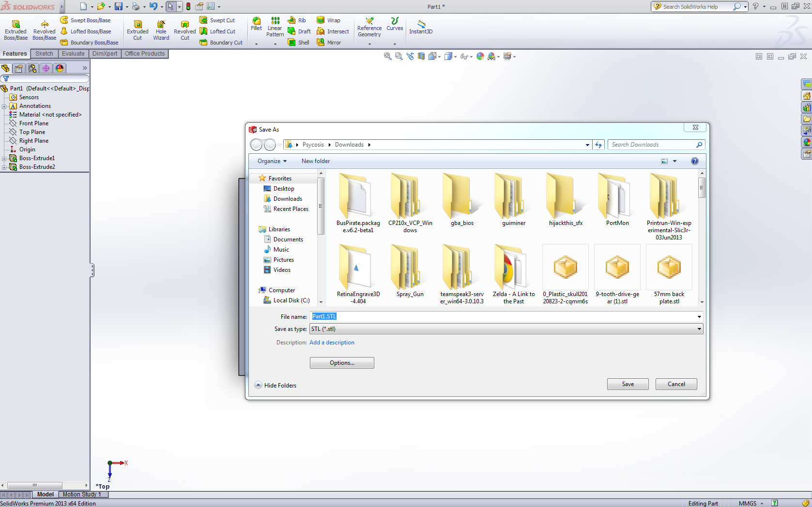Open the PropertyManager tab icon
The image size is (812, 507).
(19, 68)
